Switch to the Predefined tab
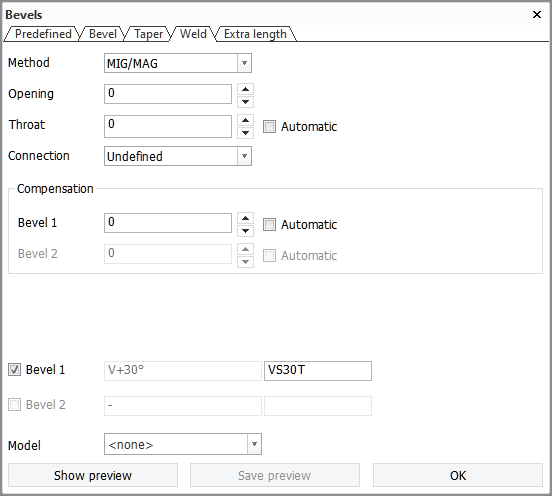This screenshot has height=496, width=552. (43, 34)
